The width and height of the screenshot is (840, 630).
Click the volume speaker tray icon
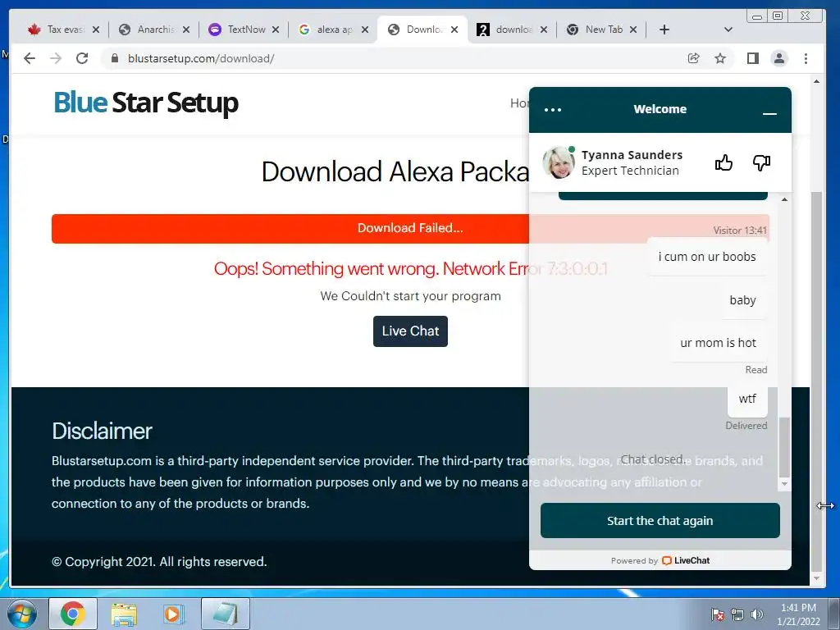[x=757, y=614]
